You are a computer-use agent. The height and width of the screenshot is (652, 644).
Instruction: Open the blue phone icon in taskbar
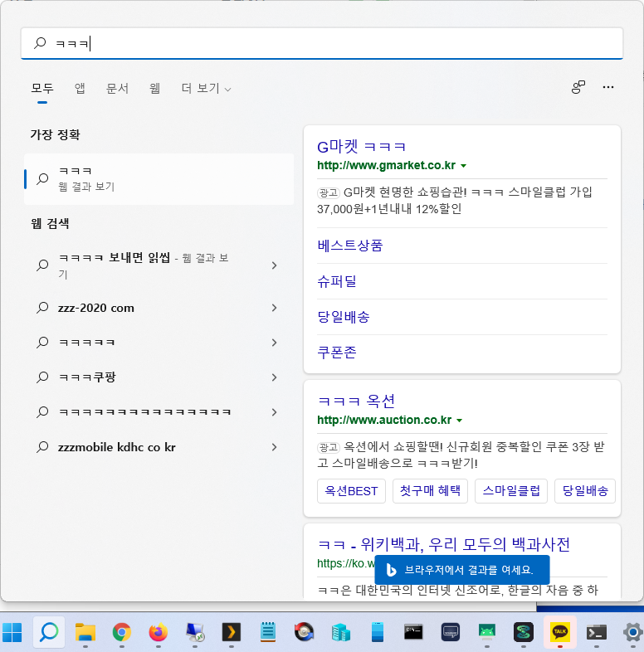click(378, 632)
